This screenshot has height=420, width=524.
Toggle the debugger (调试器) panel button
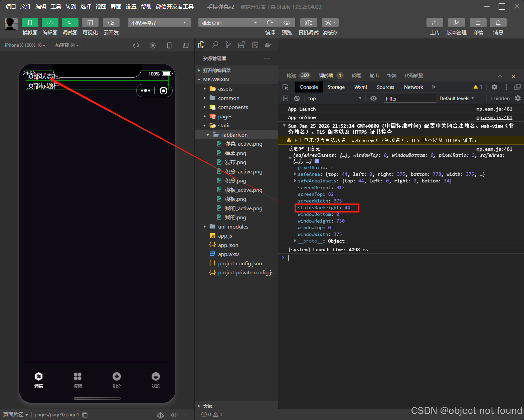coord(70,23)
